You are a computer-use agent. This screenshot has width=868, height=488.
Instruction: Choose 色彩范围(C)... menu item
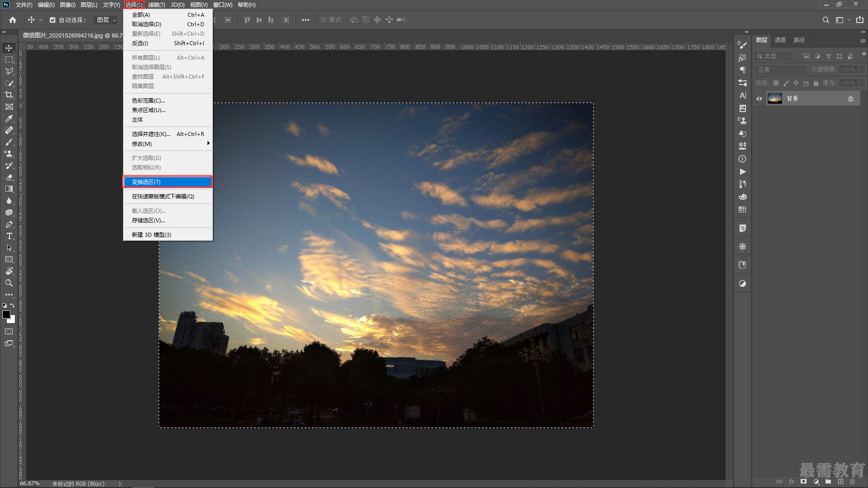(x=168, y=100)
